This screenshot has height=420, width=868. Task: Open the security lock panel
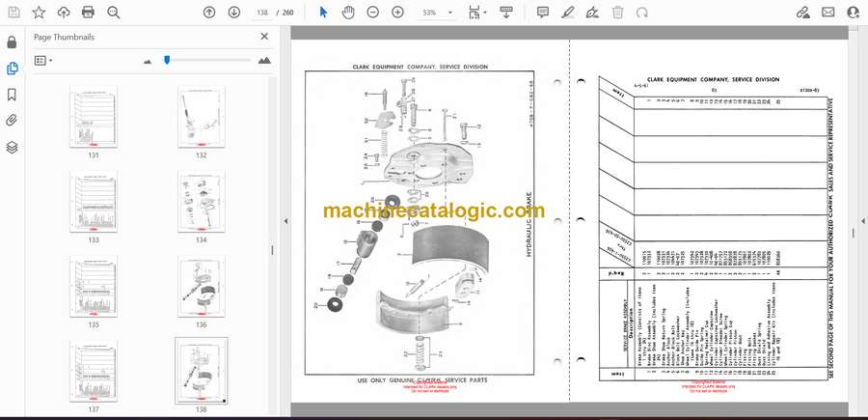click(x=13, y=42)
